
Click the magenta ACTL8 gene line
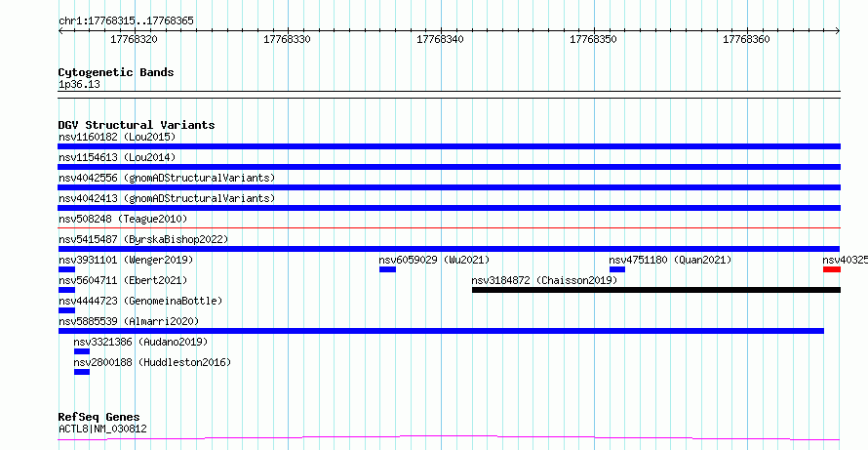point(449,438)
